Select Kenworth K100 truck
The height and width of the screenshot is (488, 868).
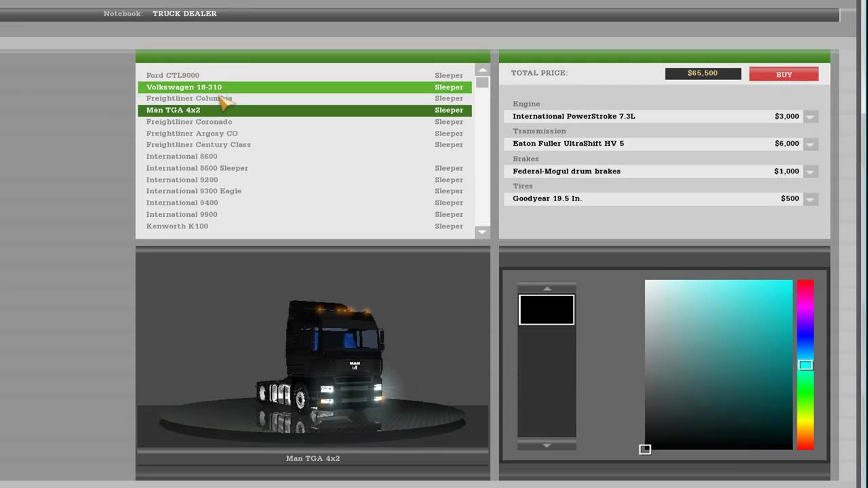pos(304,226)
